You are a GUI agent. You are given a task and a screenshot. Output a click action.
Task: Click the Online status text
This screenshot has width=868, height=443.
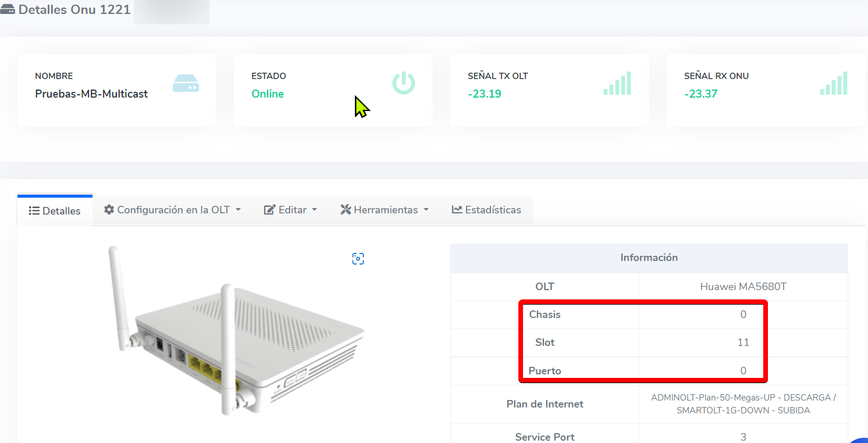point(268,94)
